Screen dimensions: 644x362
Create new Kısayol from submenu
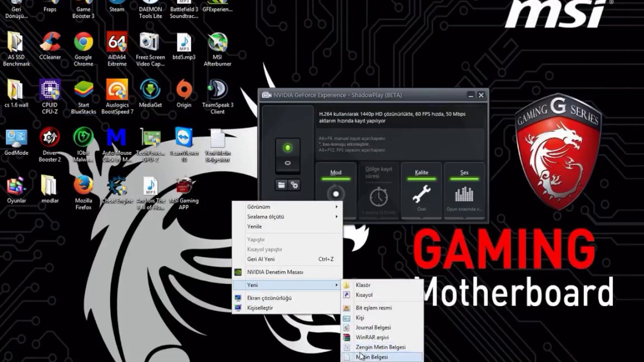point(382,295)
